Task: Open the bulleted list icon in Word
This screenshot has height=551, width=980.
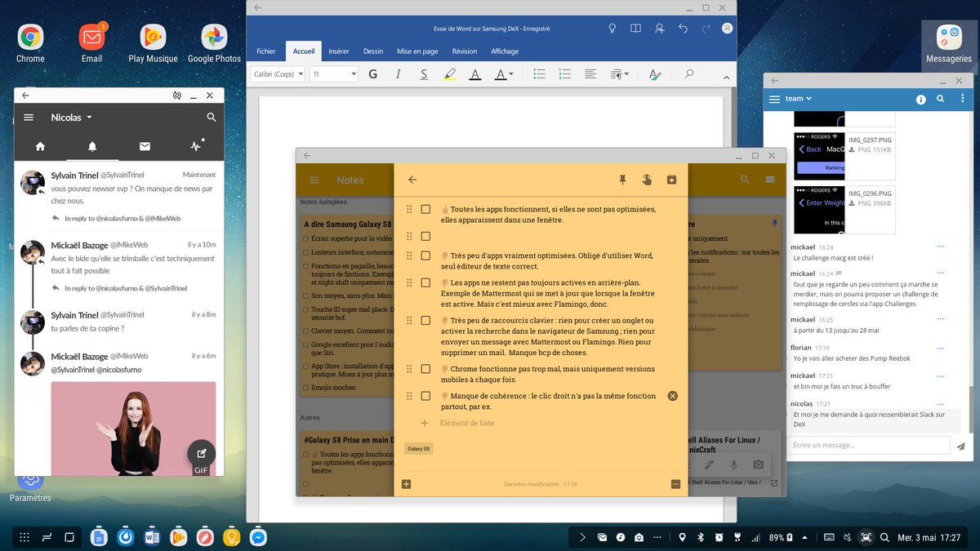Action: click(x=539, y=74)
